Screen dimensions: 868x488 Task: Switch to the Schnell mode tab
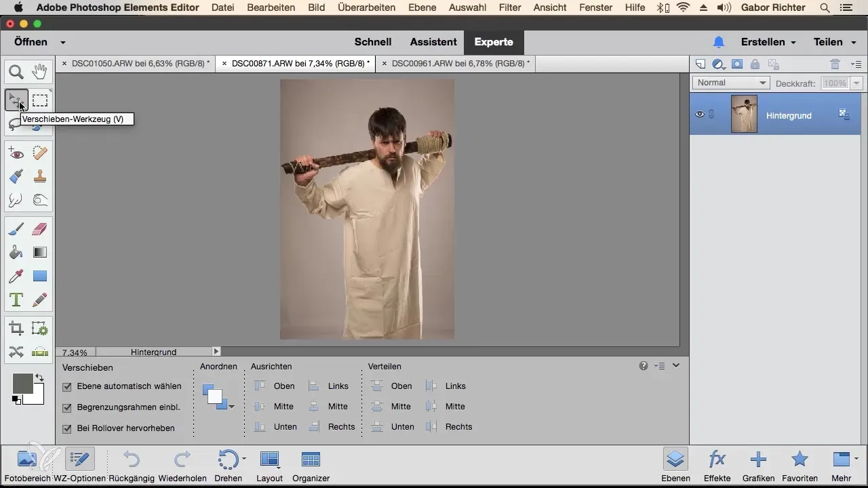tap(373, 42)
